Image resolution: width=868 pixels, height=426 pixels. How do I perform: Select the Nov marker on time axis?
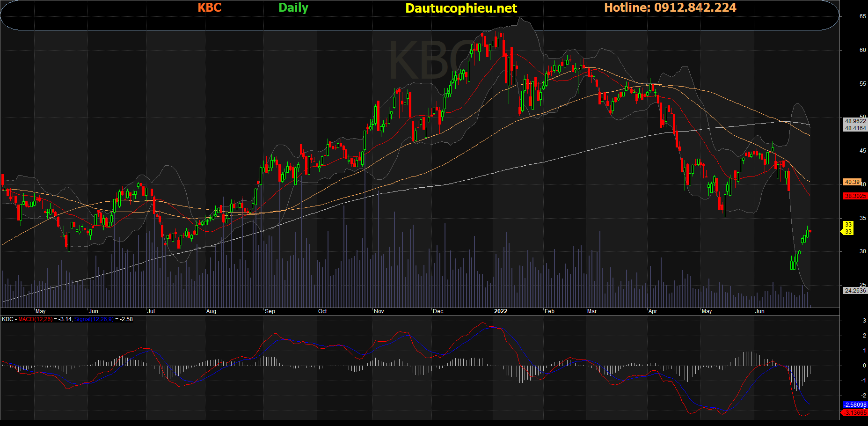379,311
